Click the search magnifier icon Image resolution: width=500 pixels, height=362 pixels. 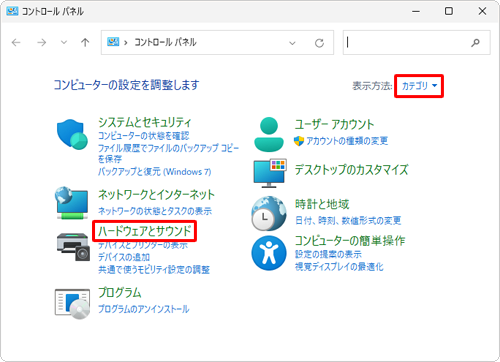475,42
